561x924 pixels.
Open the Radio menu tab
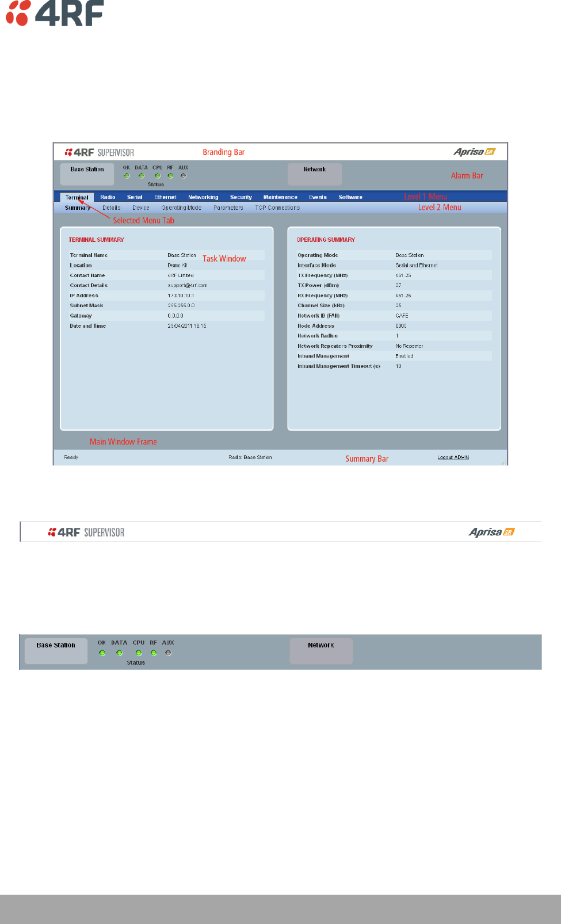click(x=108, y=197)
